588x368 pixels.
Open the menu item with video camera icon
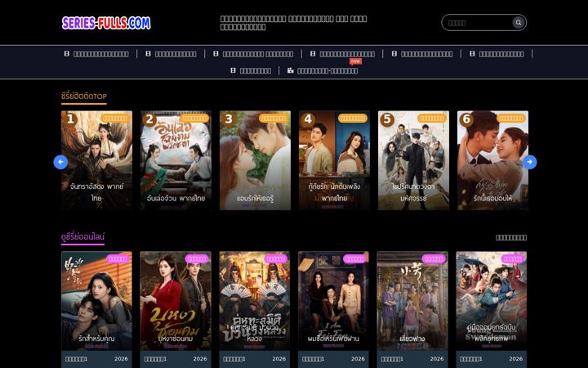point(323,70)
